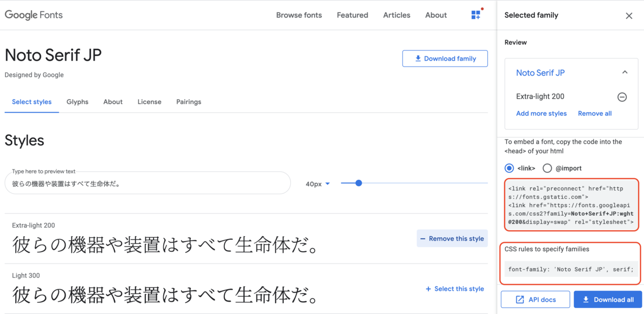Click the Download family button
The image size is (644, 314).
[x=445, y=59]
